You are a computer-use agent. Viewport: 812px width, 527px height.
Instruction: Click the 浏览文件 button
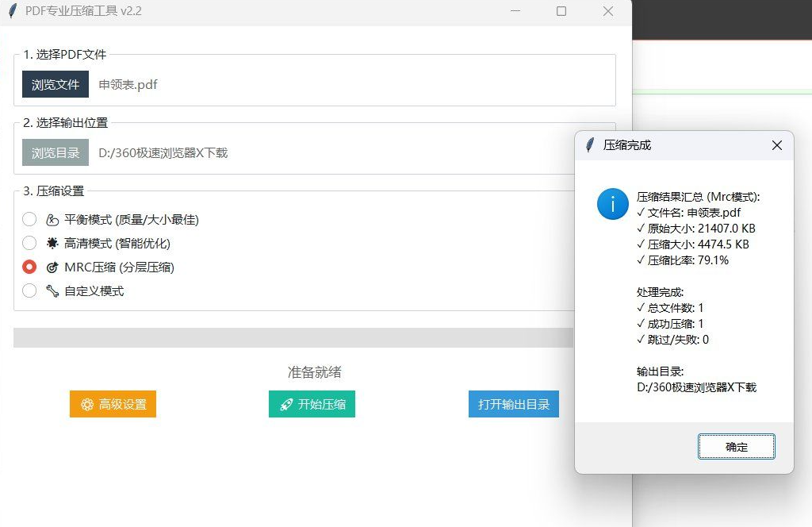click(x=56, y=84)
